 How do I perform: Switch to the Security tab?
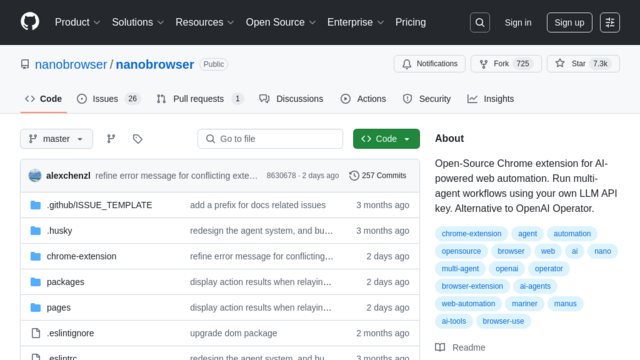(x=427, y=99)
